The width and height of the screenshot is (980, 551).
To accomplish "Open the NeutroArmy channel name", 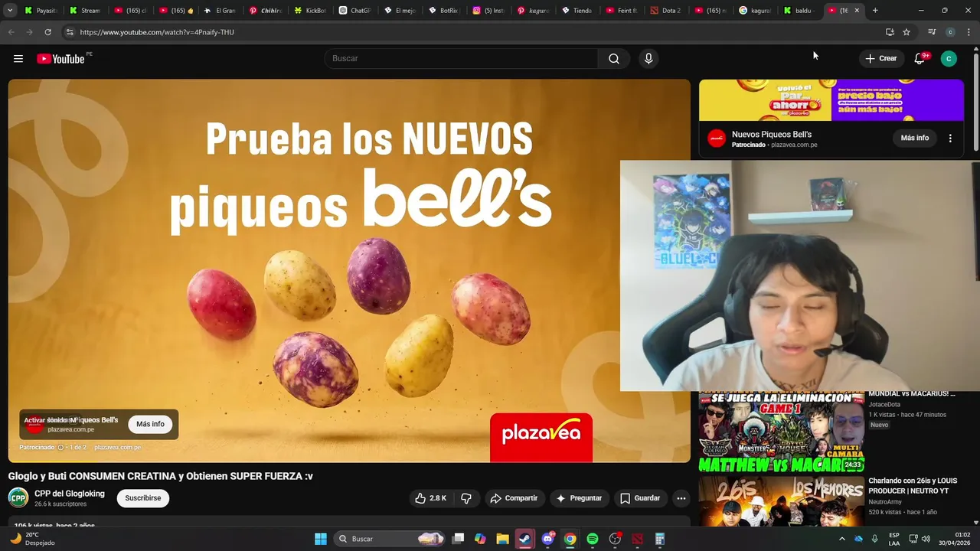I will click(885, 502).
